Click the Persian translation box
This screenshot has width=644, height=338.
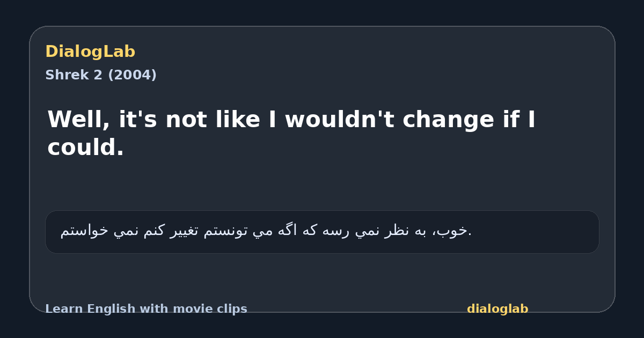pos(322,232)
